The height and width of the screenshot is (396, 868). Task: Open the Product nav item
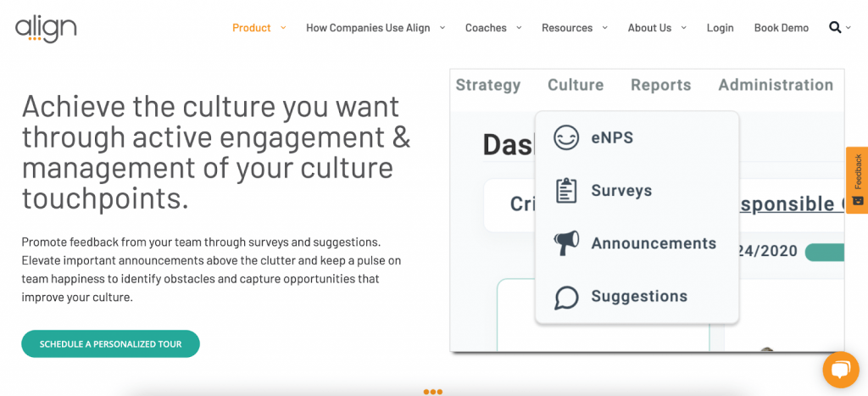[251, 28]
